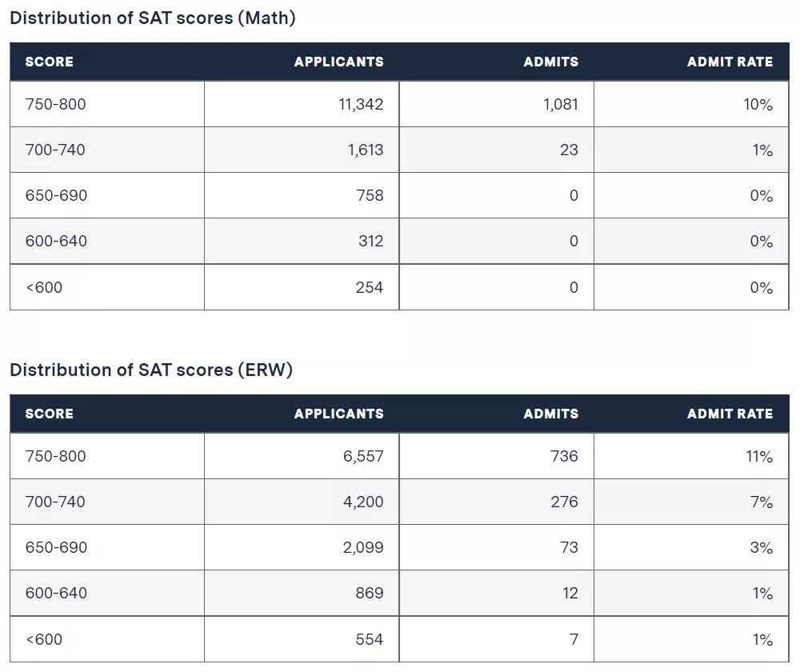Select the 4,200 applicants cell
800x672 pixels.
[x=363, y=502]
